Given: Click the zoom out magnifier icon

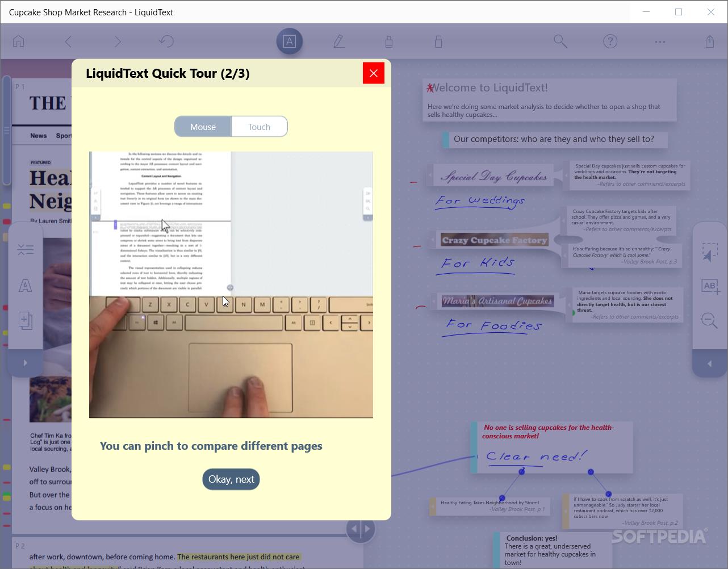Looking at the screenshot, I should (x=709, y=320).
